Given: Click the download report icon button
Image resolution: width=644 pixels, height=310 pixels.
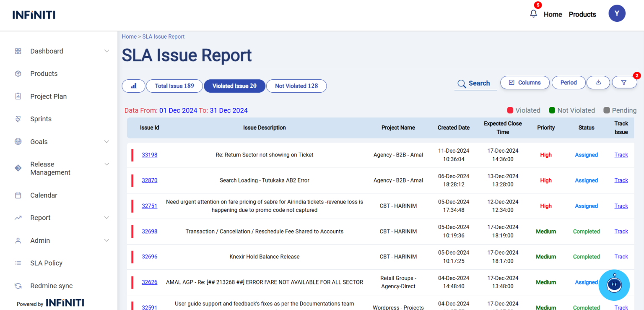Looking at the screenshot, I should pyautogui.click(x=598, y=82).
